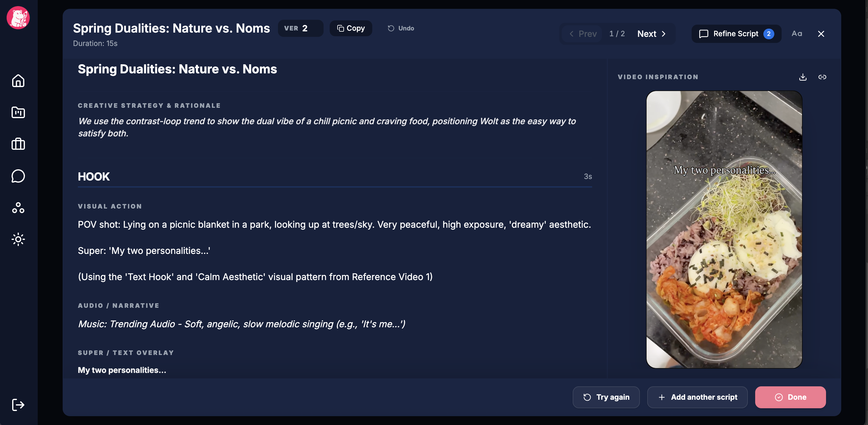Image resolution: width=868 pixels, height=425 pixels.
Task: Download the video inspiration
Action: pos(803,77)
